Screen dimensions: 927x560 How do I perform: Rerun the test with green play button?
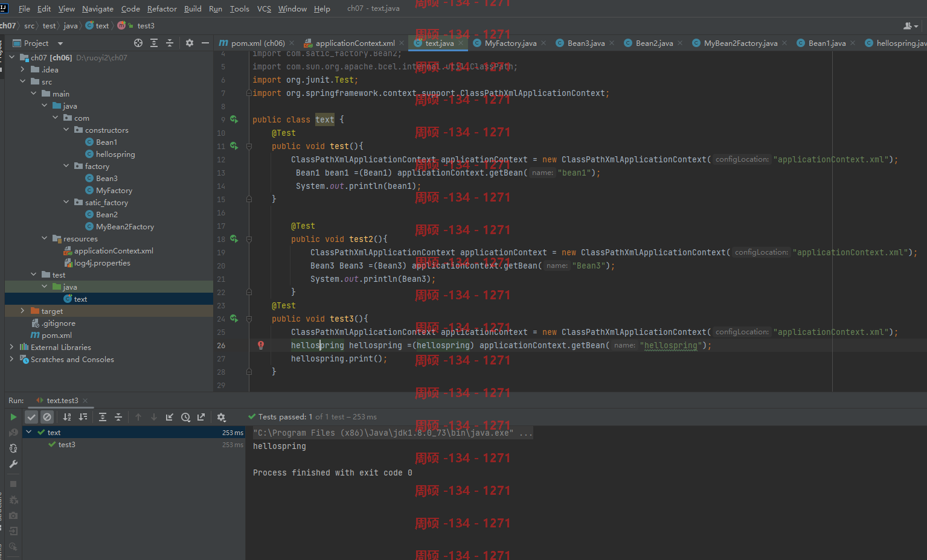(x=13, y=417)
